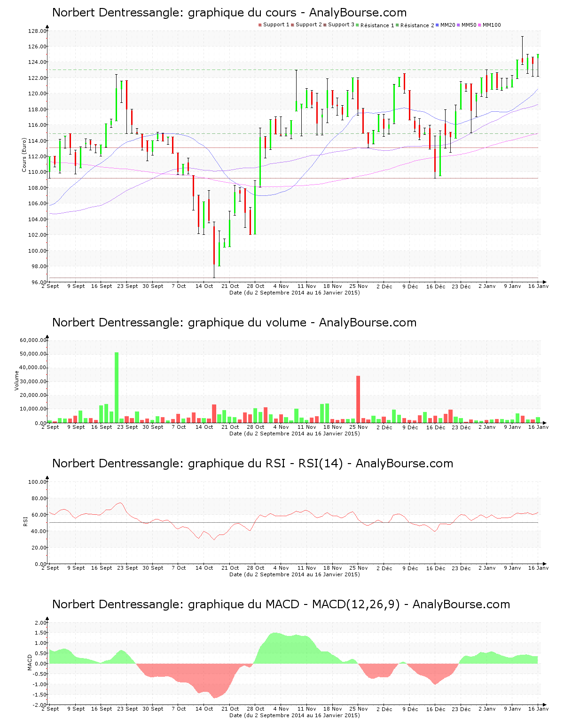Click '9 Janv' date under RSI chart
The width and height of the screenshot is (564, 728).
point(513,568)
